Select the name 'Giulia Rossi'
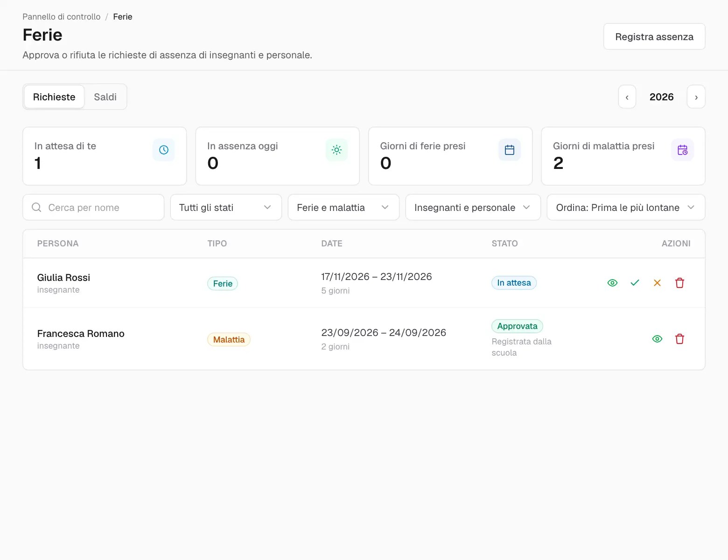Viewport: 728px width, 560px height. pyautogui.click(x=63, y=278)
